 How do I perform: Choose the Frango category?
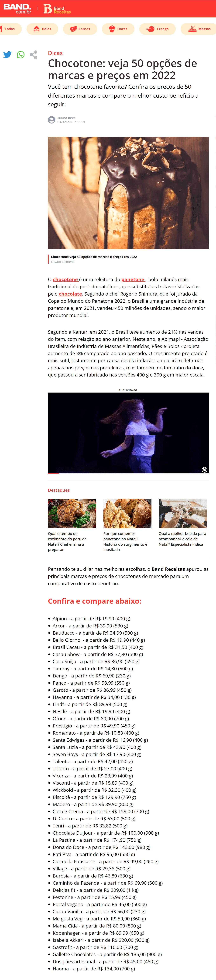(157, 29)
